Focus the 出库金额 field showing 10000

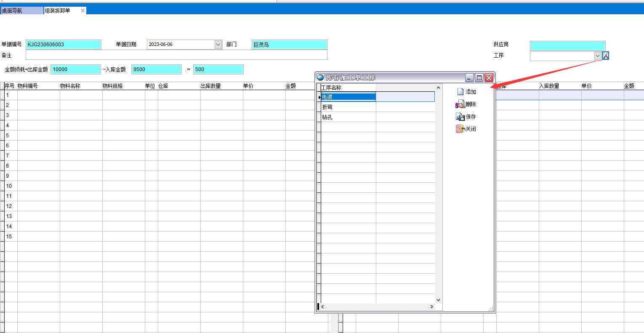pos(76,69)
